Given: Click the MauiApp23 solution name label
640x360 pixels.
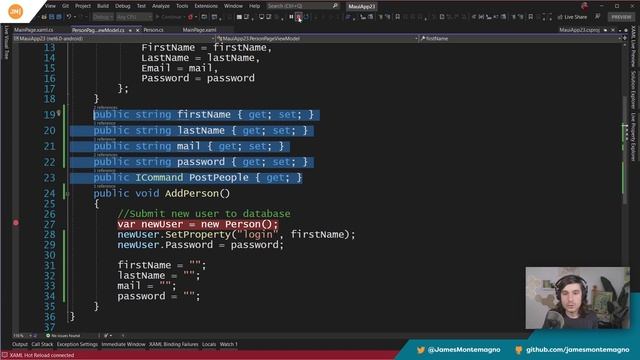Looking at the screenshot, I should [361, 7].
